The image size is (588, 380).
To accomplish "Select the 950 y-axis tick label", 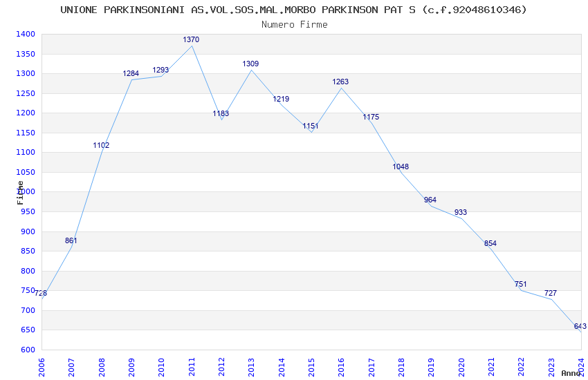I will [28, 211].
